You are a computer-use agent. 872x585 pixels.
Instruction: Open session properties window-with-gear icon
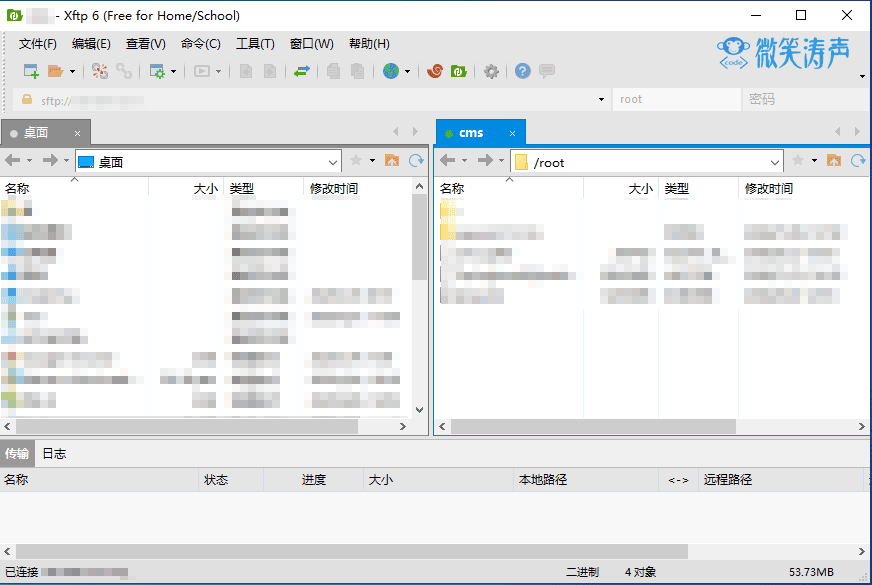coord(157,71)
